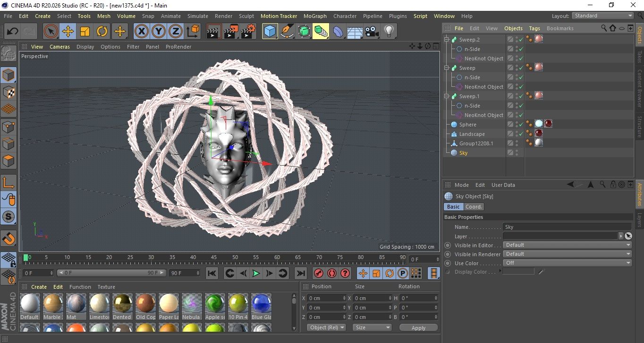
Task: Click the Record Active Objects button
Action: tap(319, 273)
